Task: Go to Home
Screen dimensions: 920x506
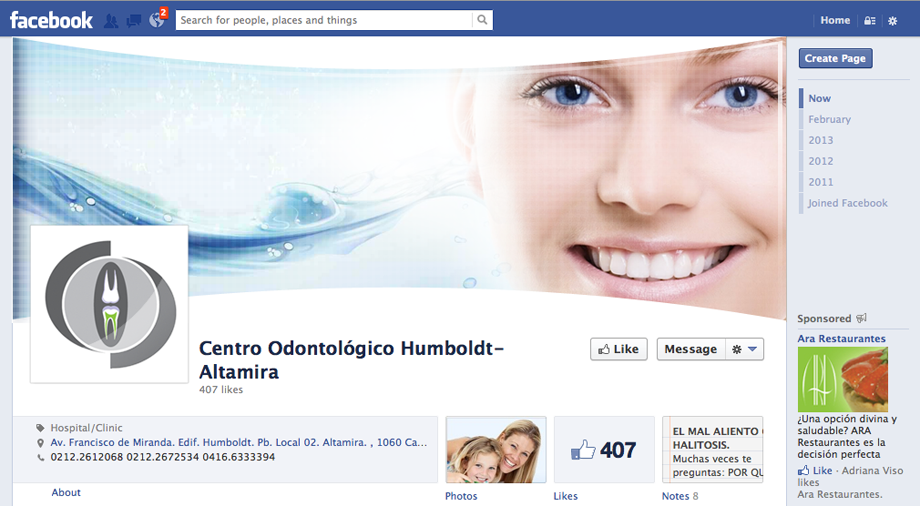Action: (835, 21)
